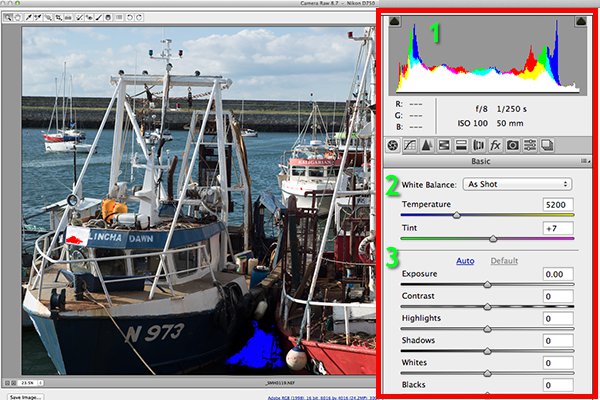Click the Temperature slider handle
Image resolution: width=600 pixels, height=400 pixels.
457,214
